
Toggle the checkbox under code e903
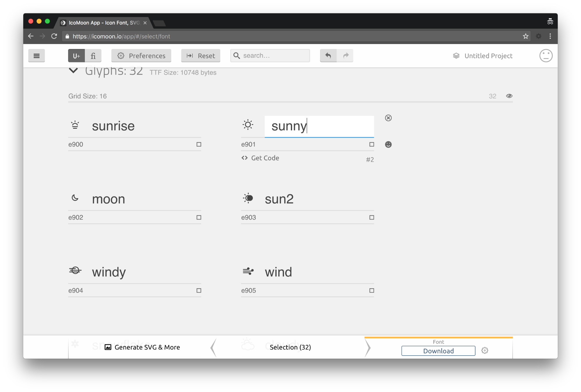pos(371,217)
